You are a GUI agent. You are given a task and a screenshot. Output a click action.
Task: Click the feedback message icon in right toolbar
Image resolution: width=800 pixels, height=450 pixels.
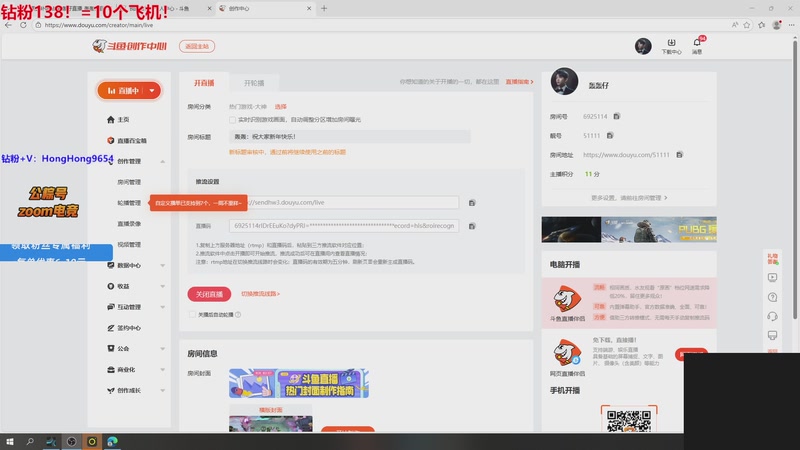click(x=772, y=335)
